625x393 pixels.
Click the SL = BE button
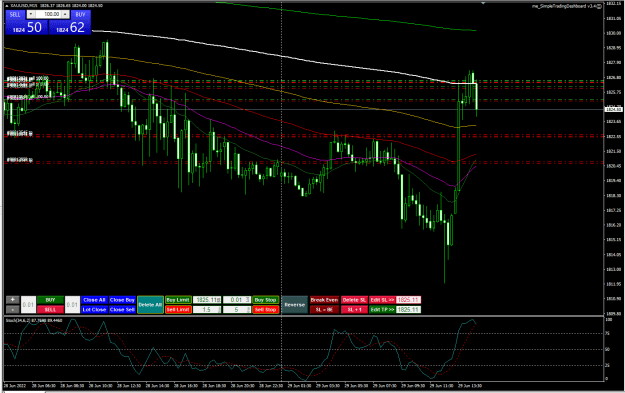[324, 309]
